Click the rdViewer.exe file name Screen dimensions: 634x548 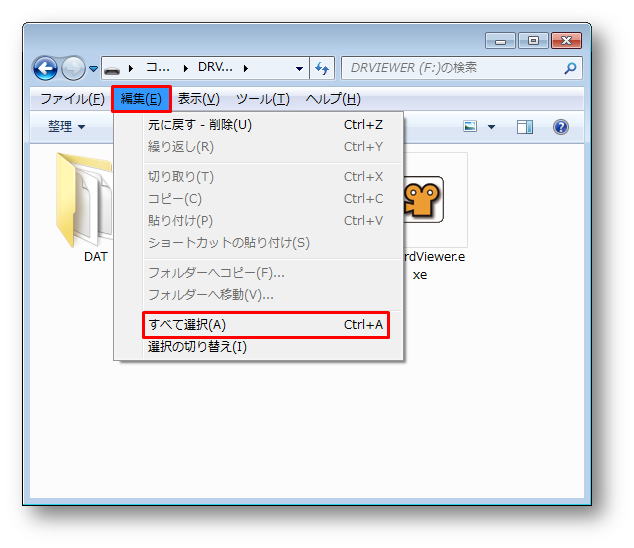pyautogui.click(x=434, y=265)
